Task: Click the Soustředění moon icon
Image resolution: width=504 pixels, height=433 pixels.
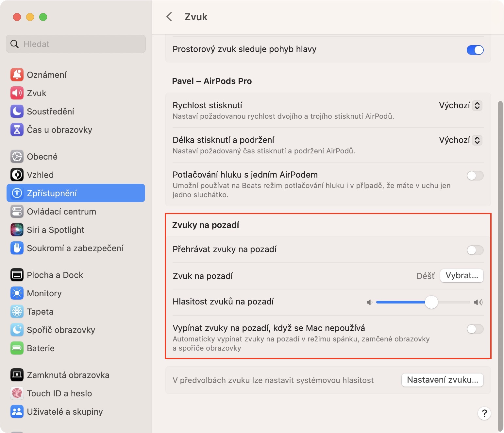Action: pos(17,112)
